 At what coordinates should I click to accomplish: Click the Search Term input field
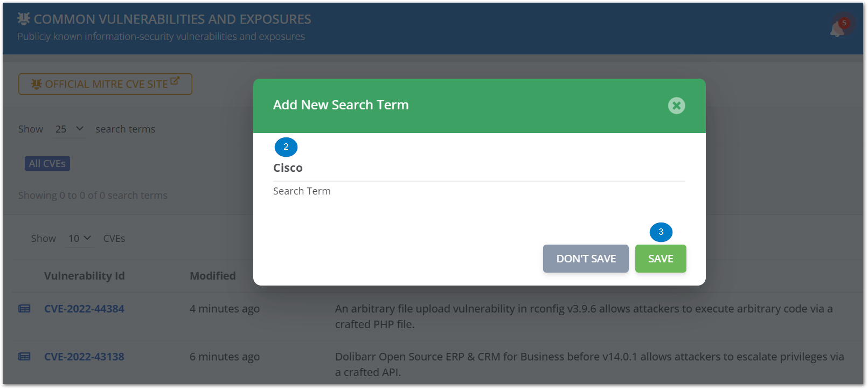478,168
